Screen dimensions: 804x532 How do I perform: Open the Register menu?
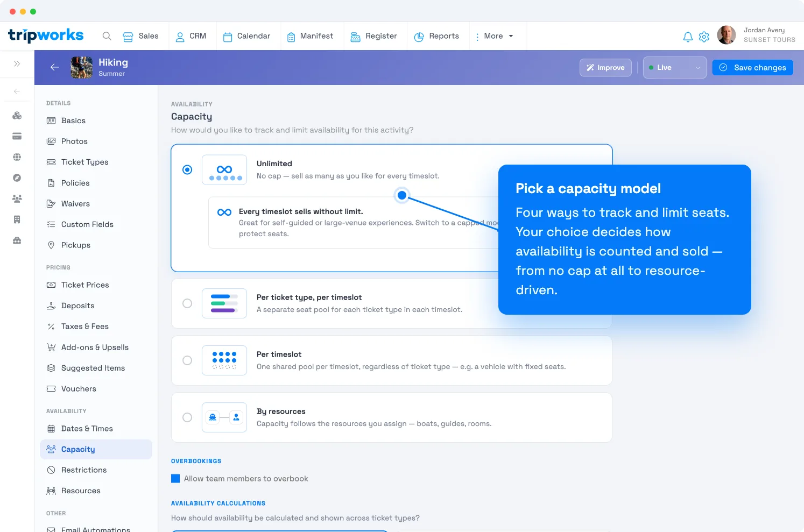pos(373,36)
